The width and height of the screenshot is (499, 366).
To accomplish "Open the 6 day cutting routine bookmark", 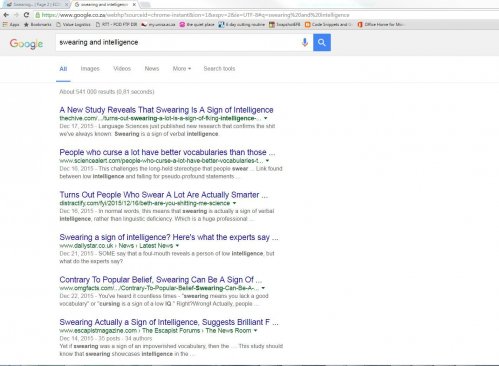I will pyautogui.click(x=242, y=25).
